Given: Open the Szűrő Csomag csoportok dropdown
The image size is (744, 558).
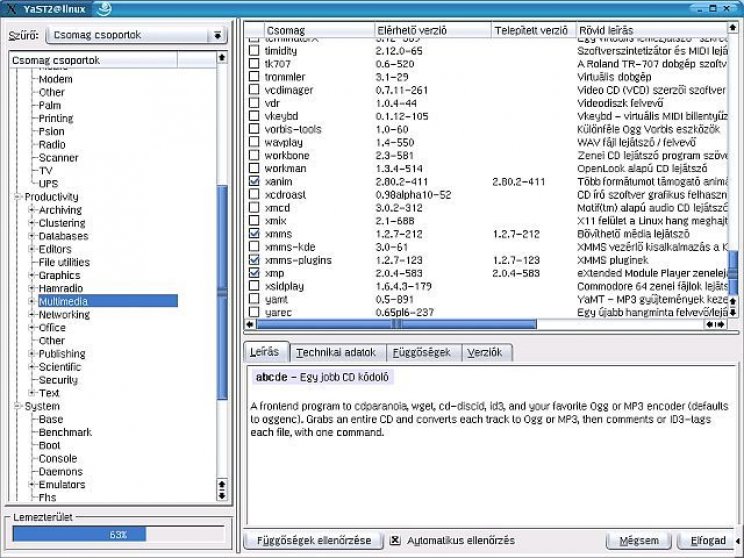Looking at the screenshot, I should click(137, 35).
